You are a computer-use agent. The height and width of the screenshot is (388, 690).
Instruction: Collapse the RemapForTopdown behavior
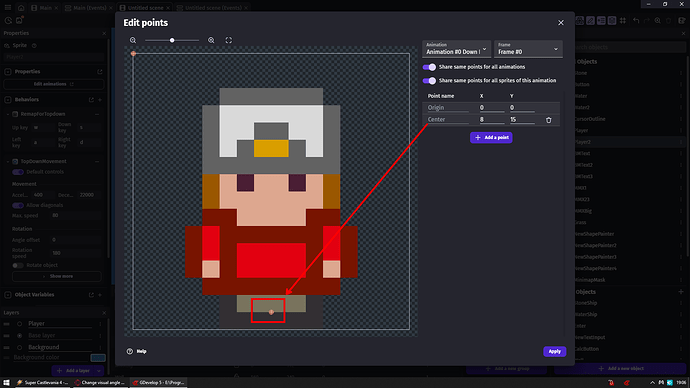[7, 114]
